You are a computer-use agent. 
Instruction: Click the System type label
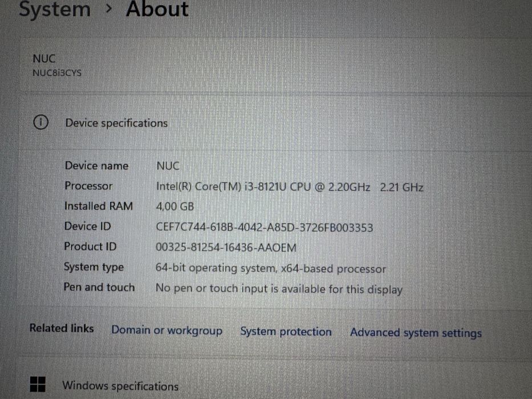tap(94, 267)
